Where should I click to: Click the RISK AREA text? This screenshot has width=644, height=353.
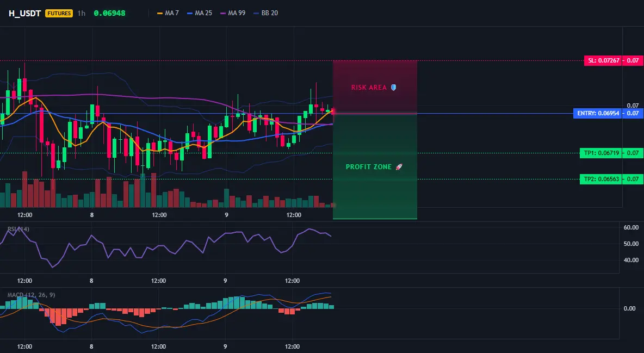pos(369,88)
